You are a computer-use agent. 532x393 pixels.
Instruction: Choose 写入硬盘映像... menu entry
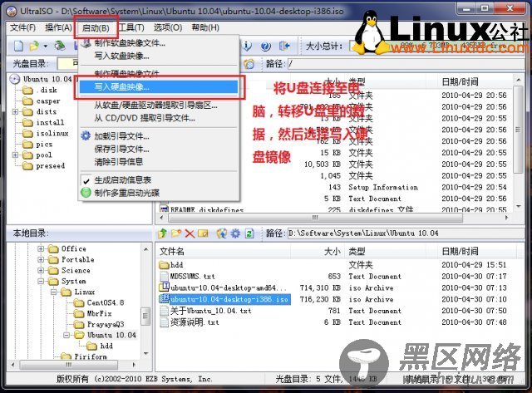tap(159, 87)
